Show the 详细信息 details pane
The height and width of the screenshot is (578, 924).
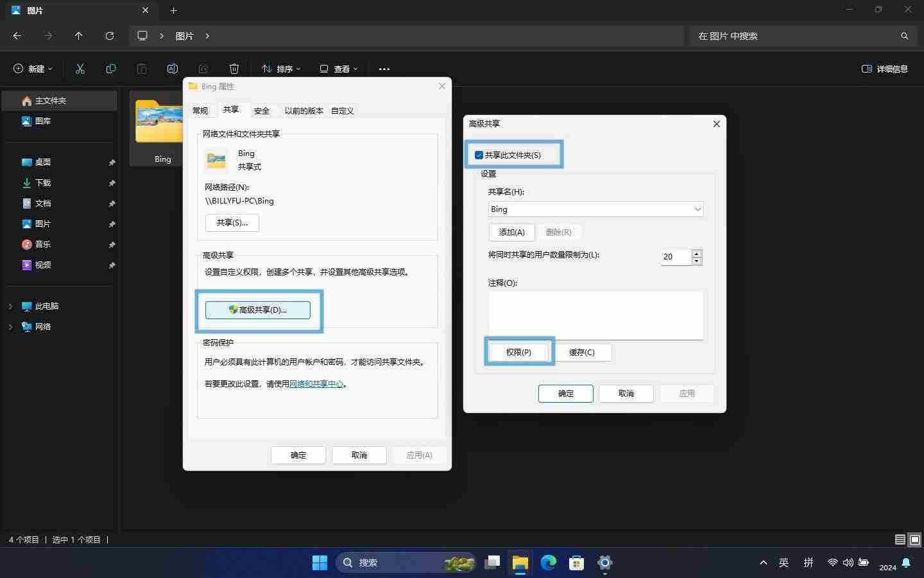pyautogui.click(x=884, y=69)
